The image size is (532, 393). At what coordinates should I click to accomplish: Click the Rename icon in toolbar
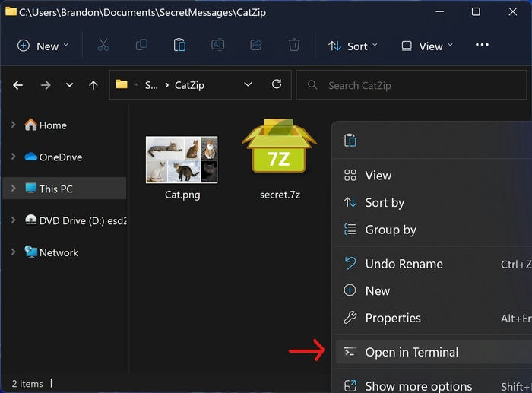[217, 46]
